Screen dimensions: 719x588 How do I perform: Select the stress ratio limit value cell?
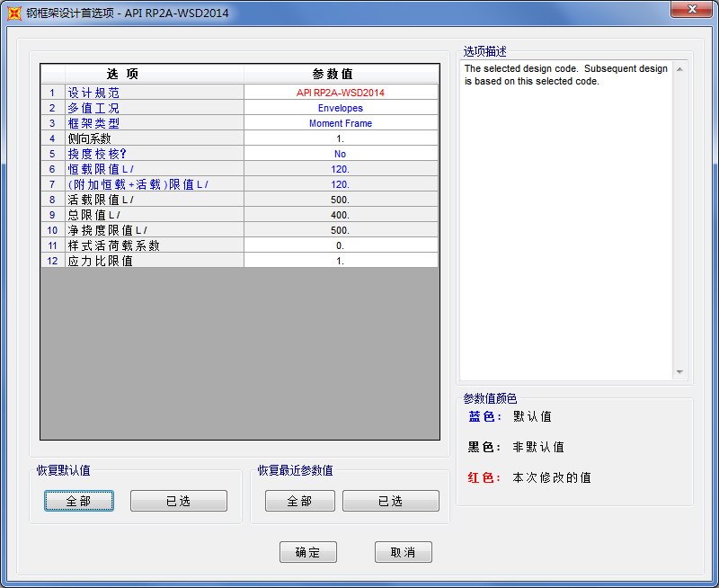(x=340, y=261)
